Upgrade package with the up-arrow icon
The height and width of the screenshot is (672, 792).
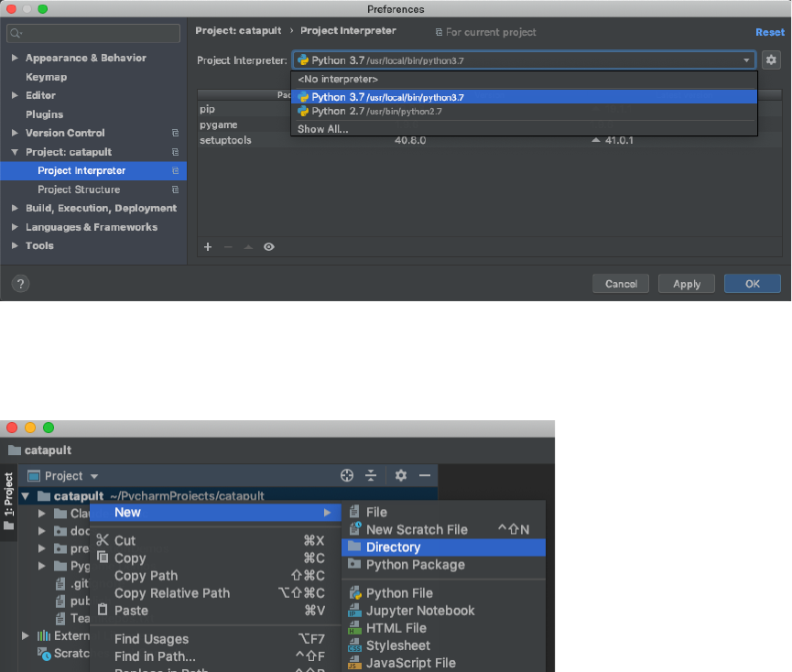point(248,247)
